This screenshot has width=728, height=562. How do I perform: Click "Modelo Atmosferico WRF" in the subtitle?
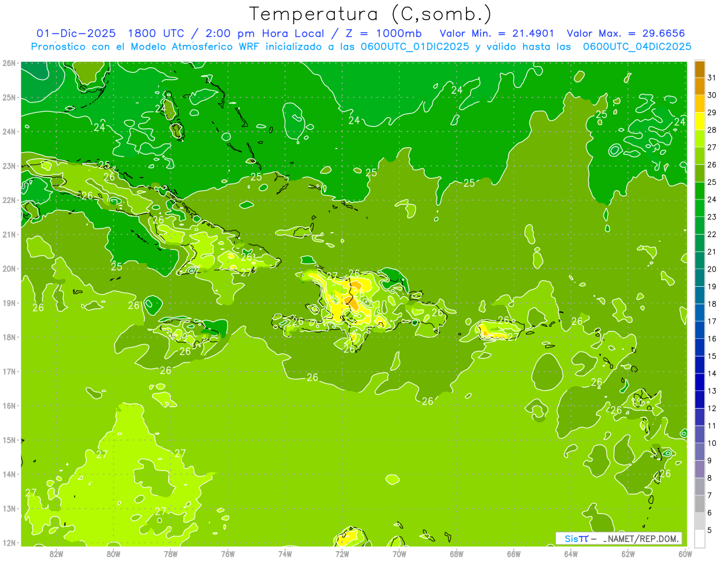coord(195,47)
